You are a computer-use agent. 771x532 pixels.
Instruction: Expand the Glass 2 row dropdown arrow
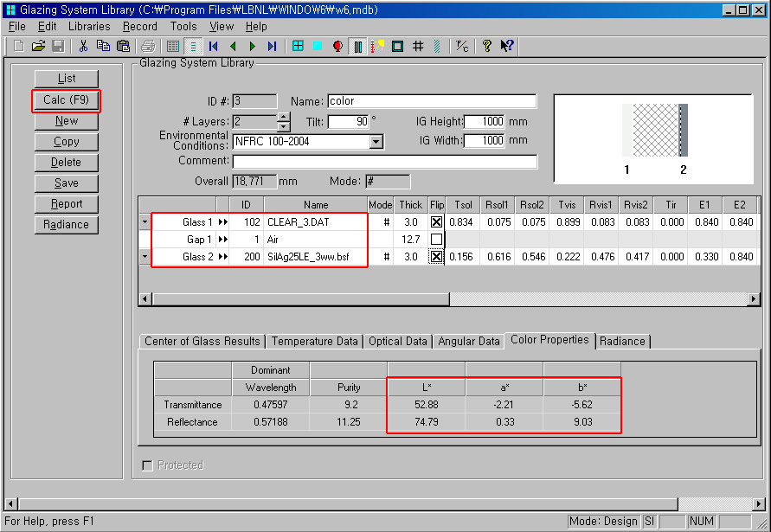coord(145,257)
